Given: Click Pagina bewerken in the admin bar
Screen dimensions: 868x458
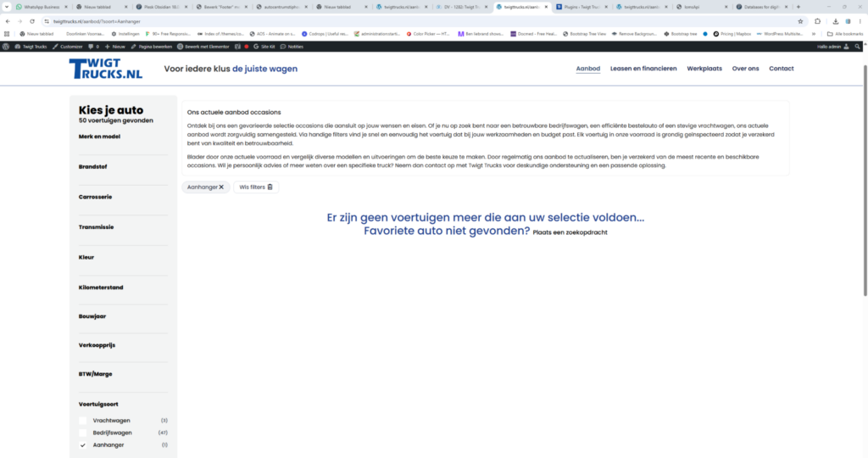Looking at the screenshot, I should pos(151,47).
